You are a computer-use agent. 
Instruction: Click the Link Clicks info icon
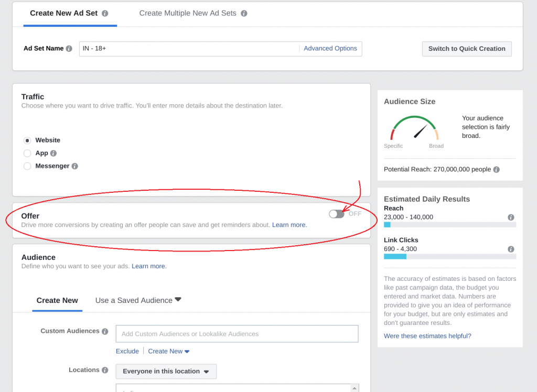[x=511, y=249]
